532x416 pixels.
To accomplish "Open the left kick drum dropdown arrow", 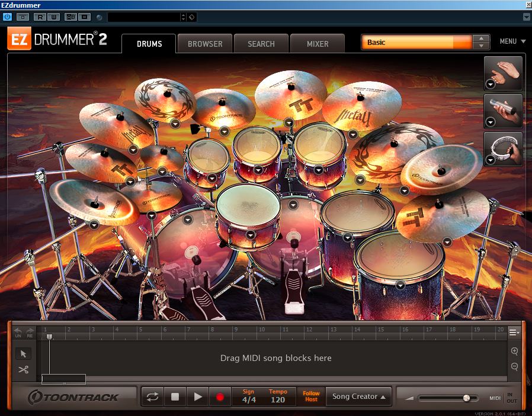I will click(188, 220).
